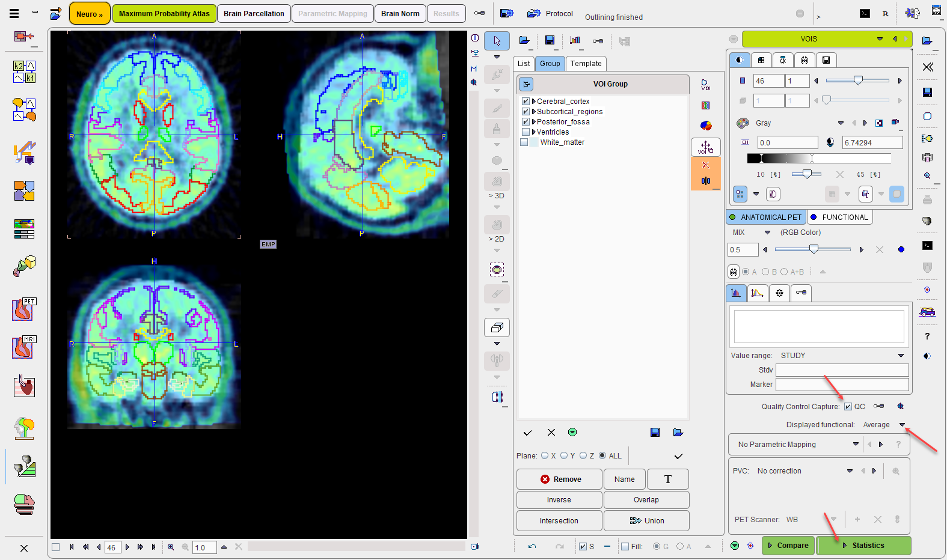
Task: Open the Displayed functional Average dropdown
Action: (x=902, y=425)
